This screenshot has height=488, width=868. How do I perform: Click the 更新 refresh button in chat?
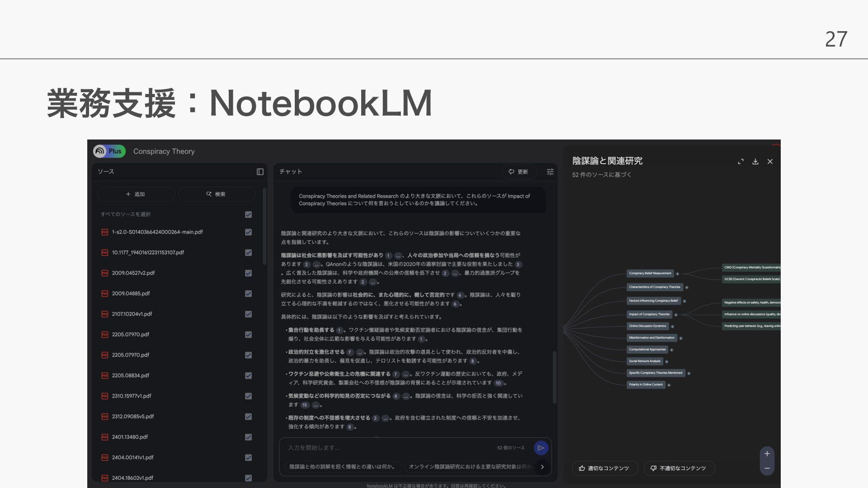519,172
